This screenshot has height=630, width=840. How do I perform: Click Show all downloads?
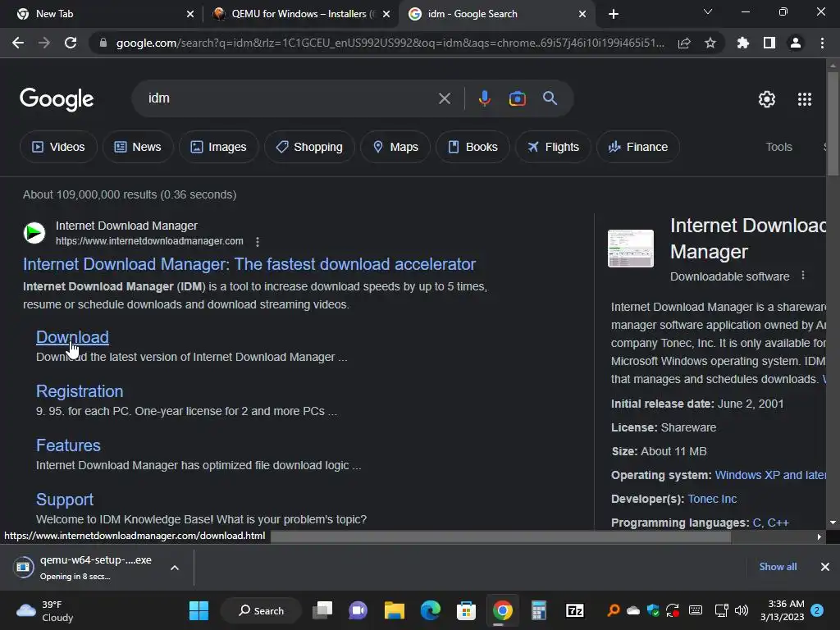tap(778, 567)
